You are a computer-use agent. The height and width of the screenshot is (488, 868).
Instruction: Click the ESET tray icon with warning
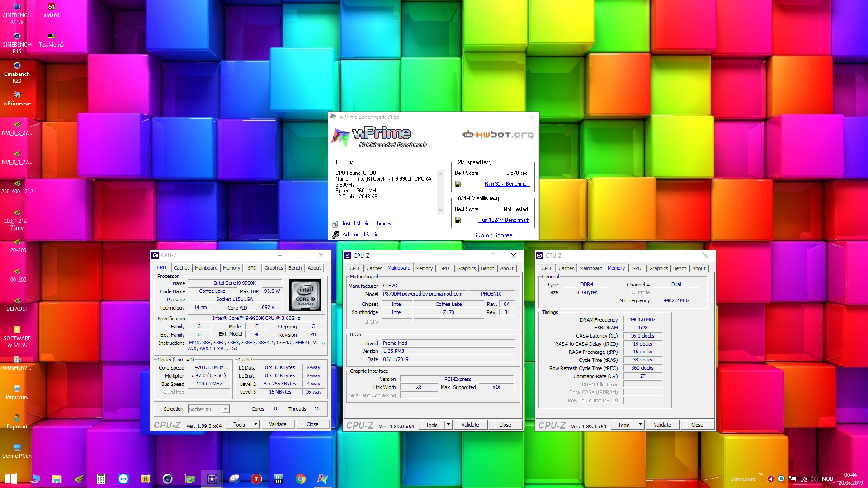pos(781,479)
